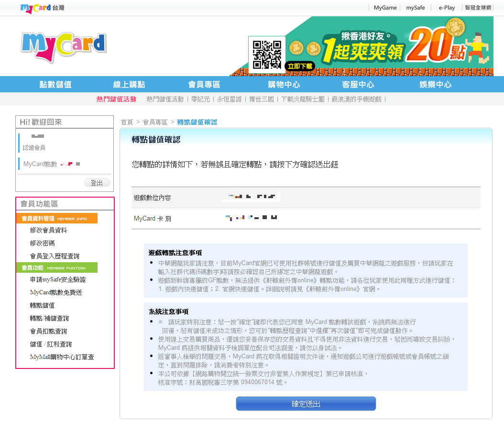The width and height of the screenshot is (504, 423).
Task: Click the gray 熱門儲值活動 link
Action: click(165, 99)
